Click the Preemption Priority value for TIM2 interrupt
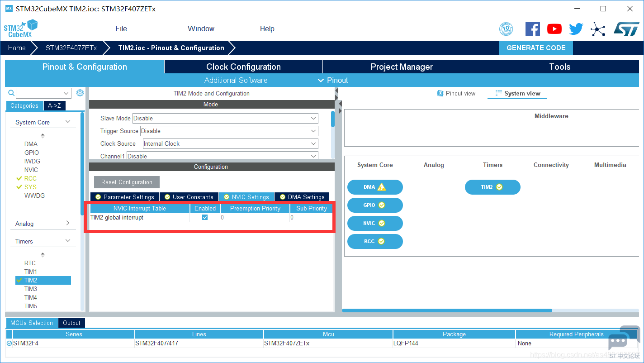 point(255,218)
